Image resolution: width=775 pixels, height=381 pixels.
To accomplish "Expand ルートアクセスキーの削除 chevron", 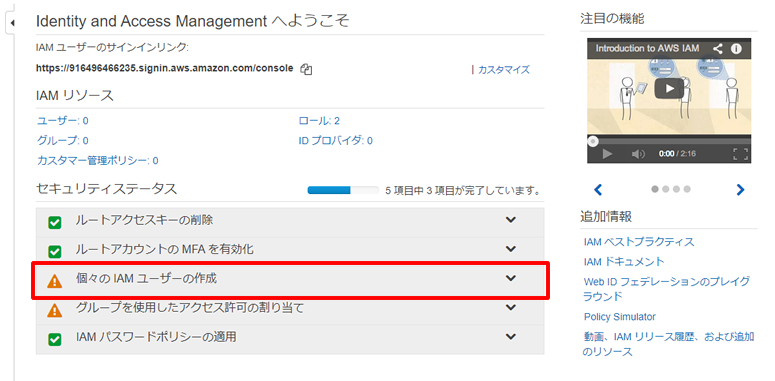I will (x=511, y=220).
